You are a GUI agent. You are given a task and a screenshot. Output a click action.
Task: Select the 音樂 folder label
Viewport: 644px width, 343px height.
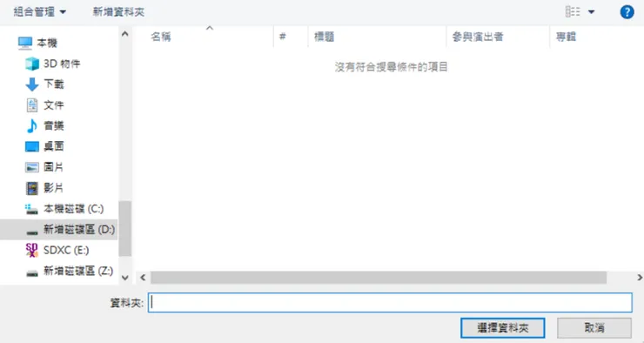tap(54, 125)
